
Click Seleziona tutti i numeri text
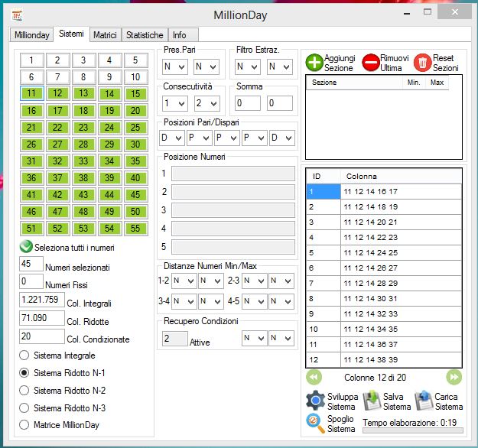click(74, 248)
